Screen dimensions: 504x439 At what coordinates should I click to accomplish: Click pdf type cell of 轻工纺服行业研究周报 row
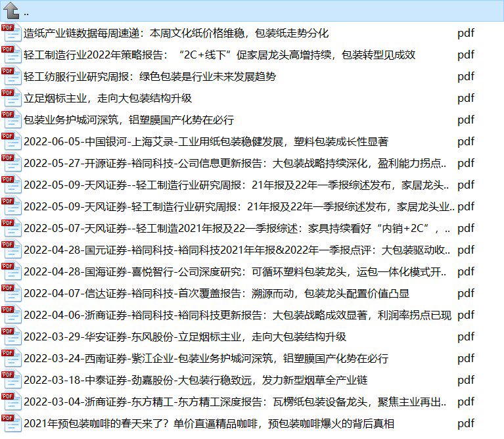(x=466, y=76)
